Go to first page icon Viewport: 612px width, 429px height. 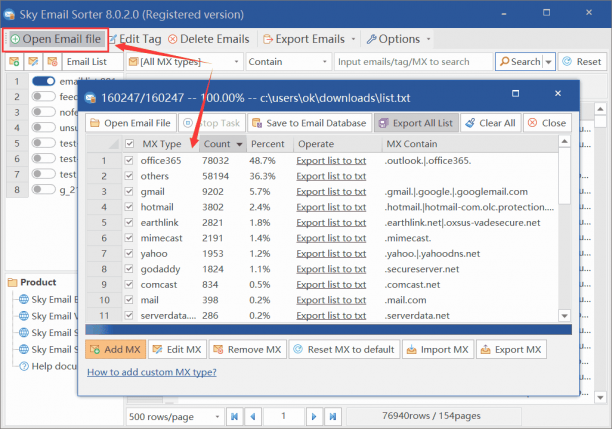point(234,417)
